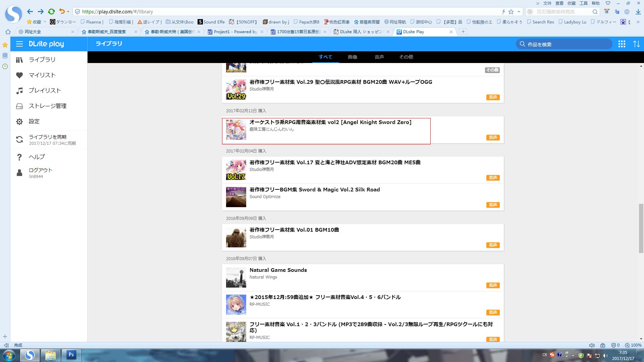Expand bookmarks overflow chevron

click(x=638, y=22)
